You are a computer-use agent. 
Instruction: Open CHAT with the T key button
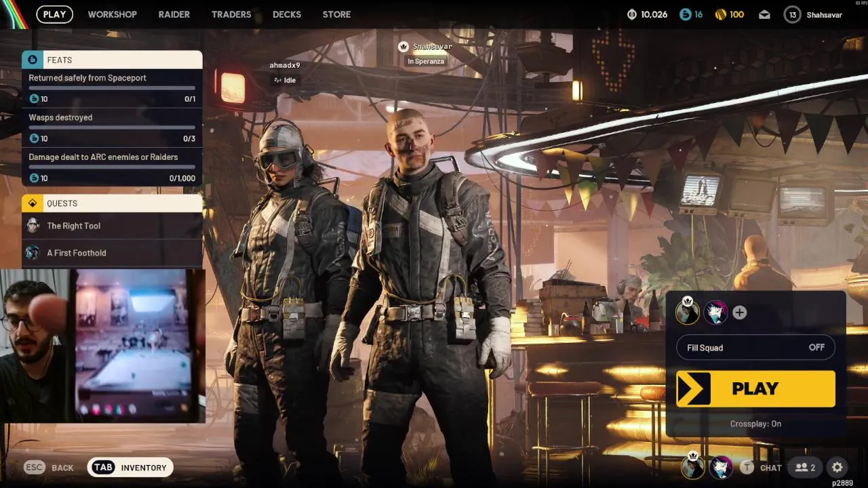point(761,468)
